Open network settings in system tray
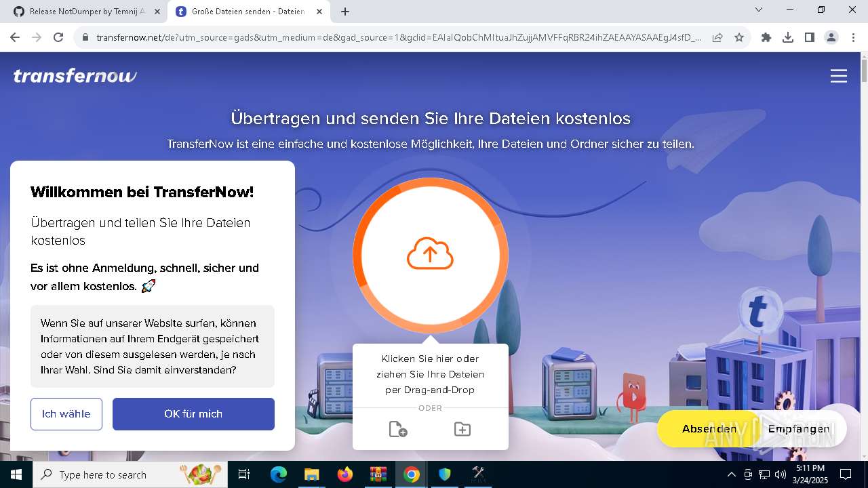 point(764,474)
